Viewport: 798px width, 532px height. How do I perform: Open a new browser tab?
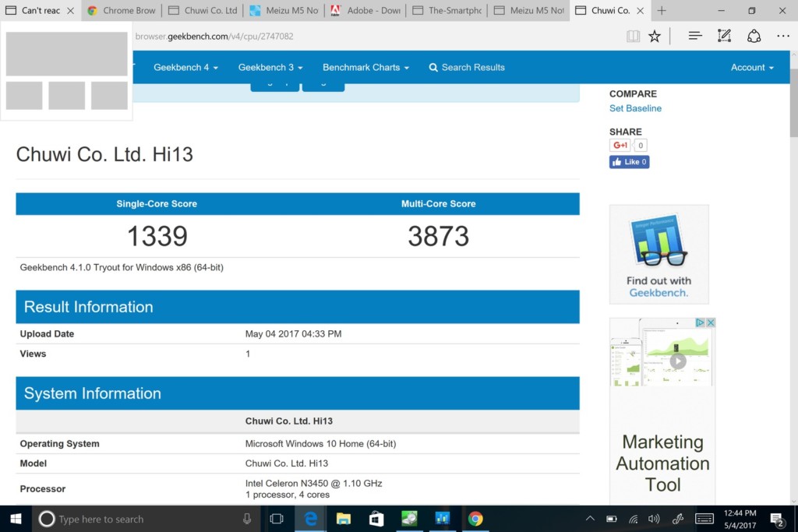click(662, 10)
